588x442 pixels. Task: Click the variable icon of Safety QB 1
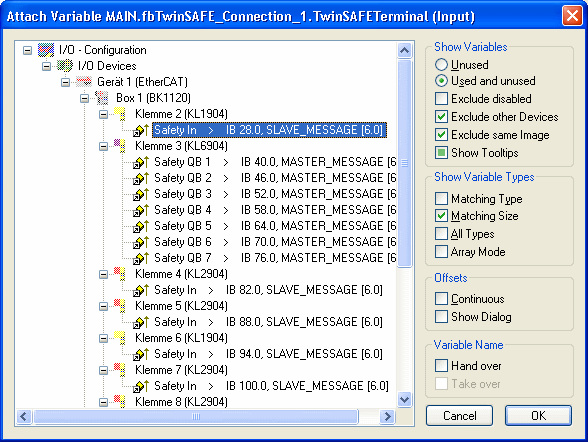pyautogui.click(x=141, y=162)
